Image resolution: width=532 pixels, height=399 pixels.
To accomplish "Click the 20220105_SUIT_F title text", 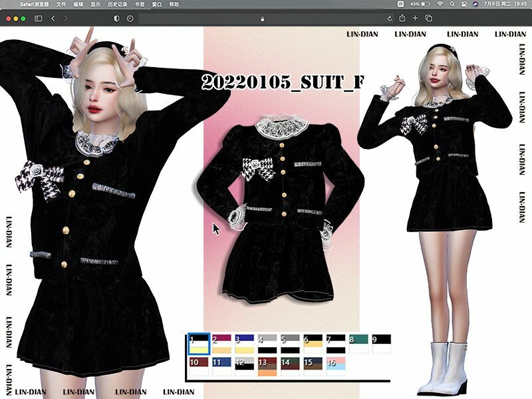I will coord(283,82).
